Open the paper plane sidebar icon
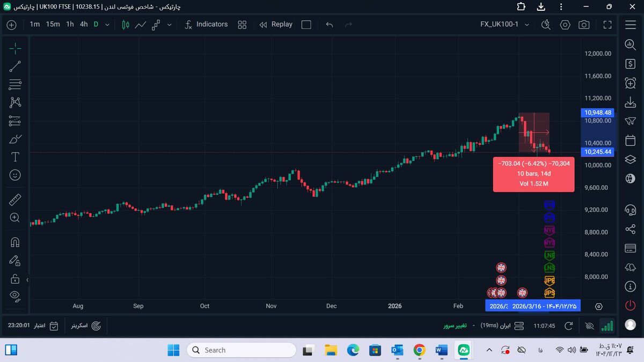Image resolution: width=644 pixels, height=362 pixels. click(631, 121)
